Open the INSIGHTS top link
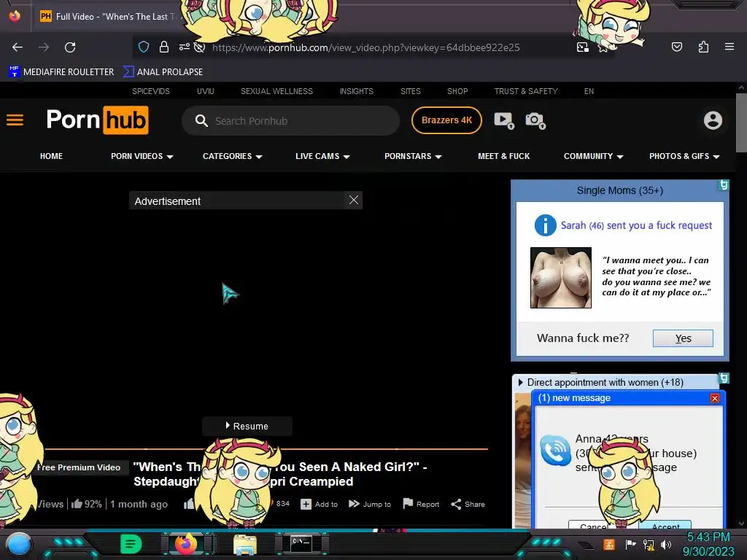 pos(356,91)
